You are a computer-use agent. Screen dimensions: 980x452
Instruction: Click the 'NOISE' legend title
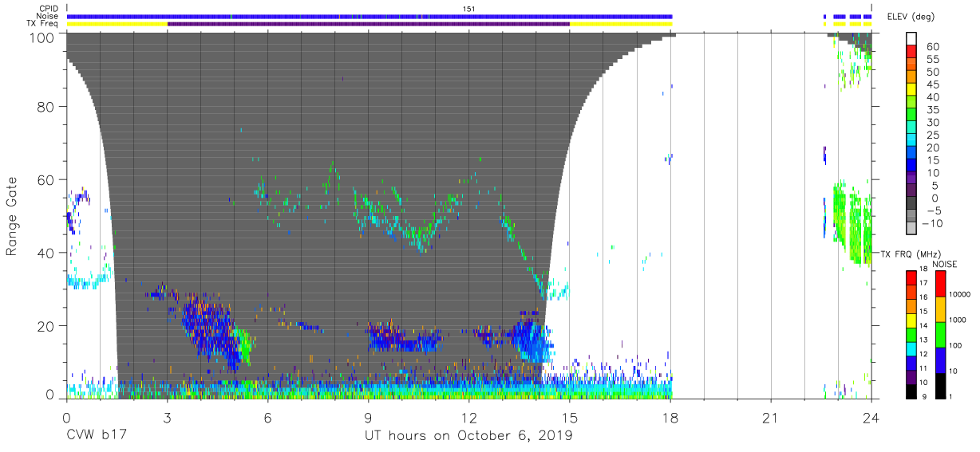(x=946, y=264)
